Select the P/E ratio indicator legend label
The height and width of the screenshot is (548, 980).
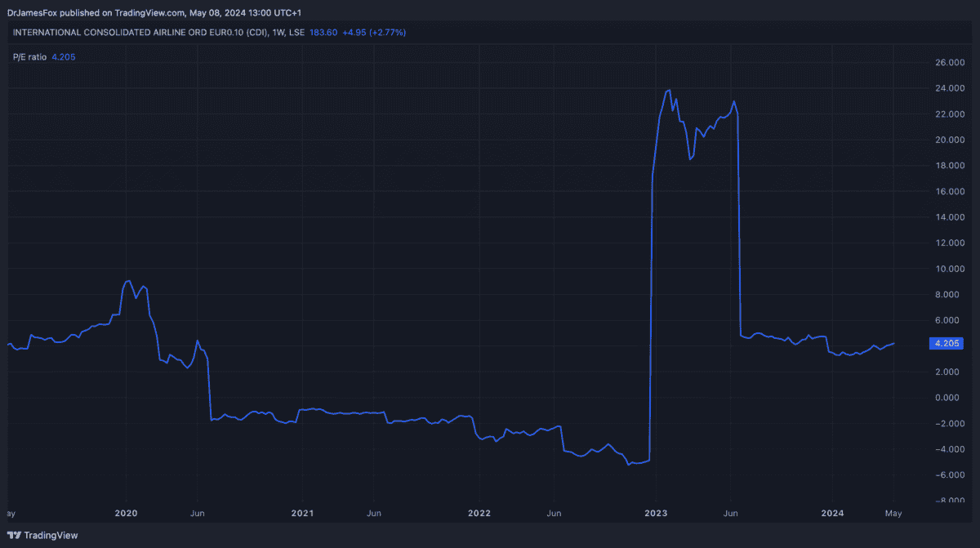coord(29,57)
